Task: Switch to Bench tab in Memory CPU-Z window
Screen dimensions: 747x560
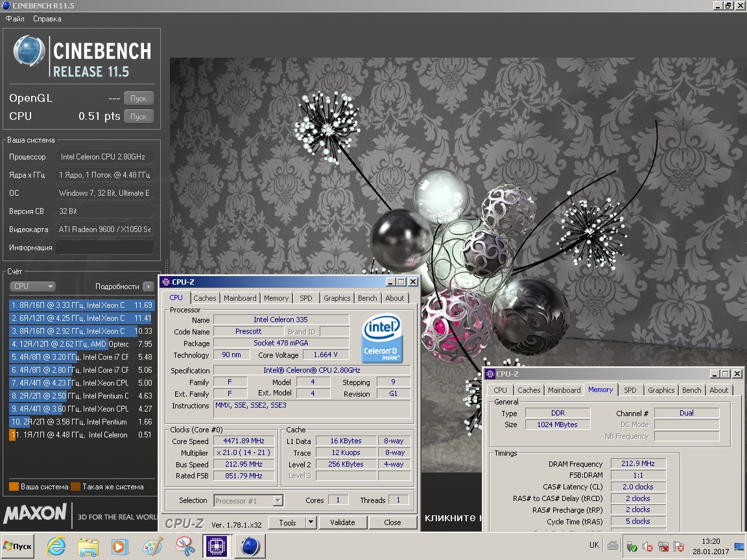Action: (x=691, y=390)
